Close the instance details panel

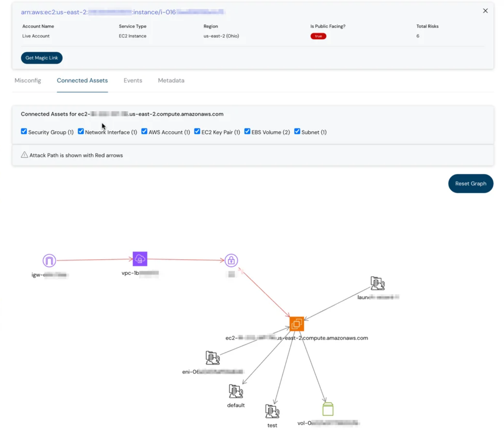[485, 11]
